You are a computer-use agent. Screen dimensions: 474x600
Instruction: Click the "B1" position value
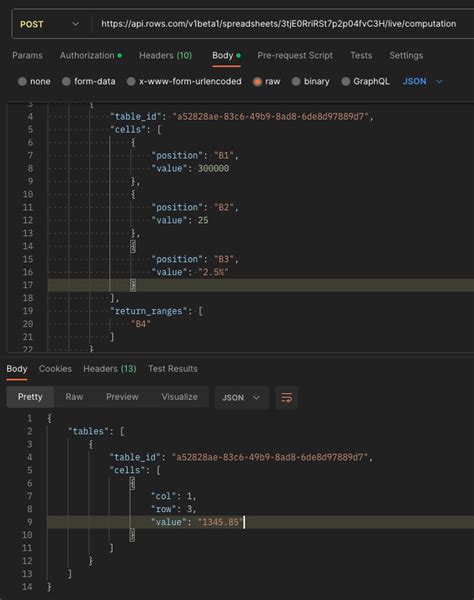click(x=224, y=155)
